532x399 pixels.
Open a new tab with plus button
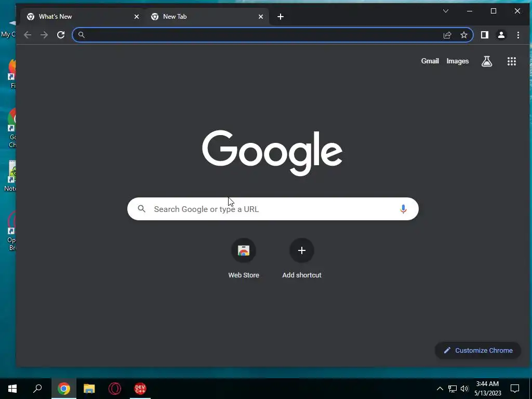280,17
